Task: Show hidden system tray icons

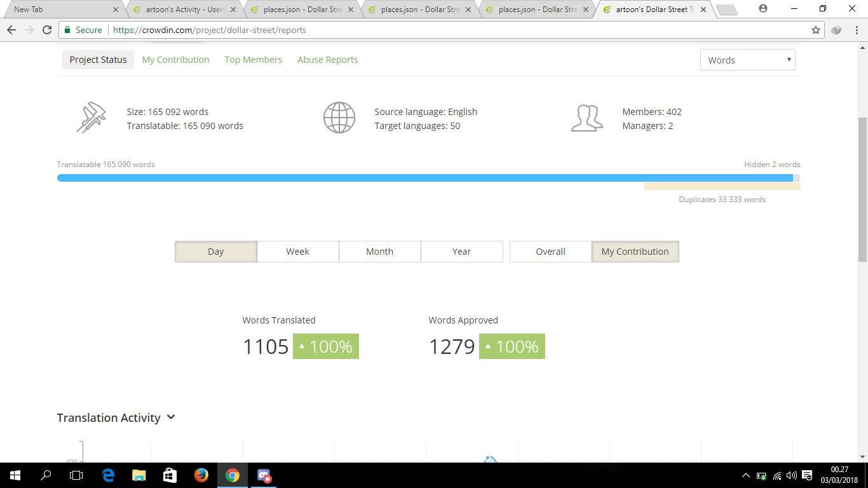Action: point(745,475)
